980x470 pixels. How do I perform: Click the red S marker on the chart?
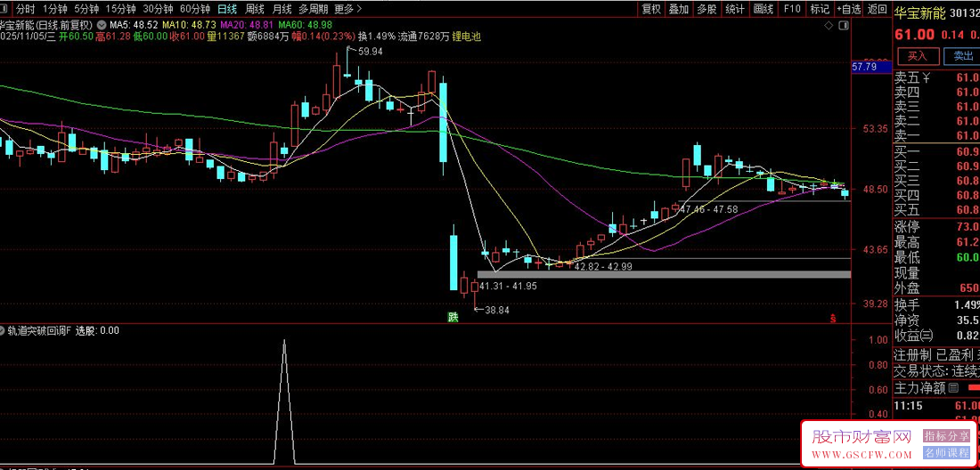[x=833, y=318]
